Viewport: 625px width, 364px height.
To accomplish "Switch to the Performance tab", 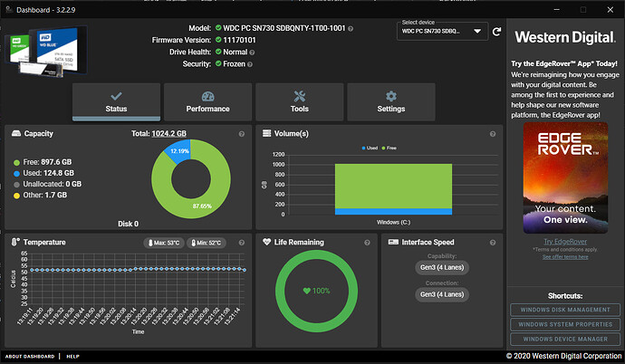I will pyautogui.click(x=207, y=101).
